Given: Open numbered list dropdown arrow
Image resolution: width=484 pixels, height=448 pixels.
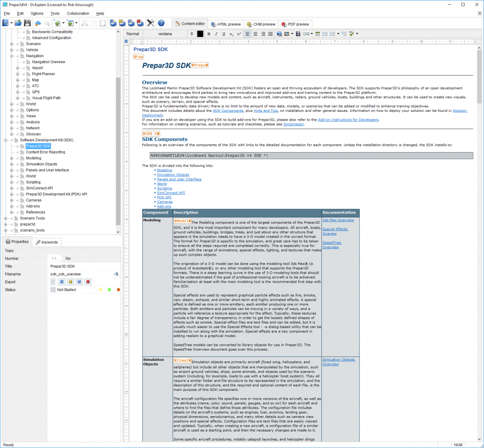Looking at the screenshot, I should [338, 34].
